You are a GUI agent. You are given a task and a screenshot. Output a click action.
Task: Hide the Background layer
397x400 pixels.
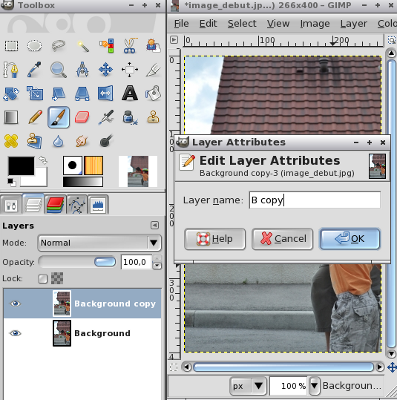tap(15, 333)
